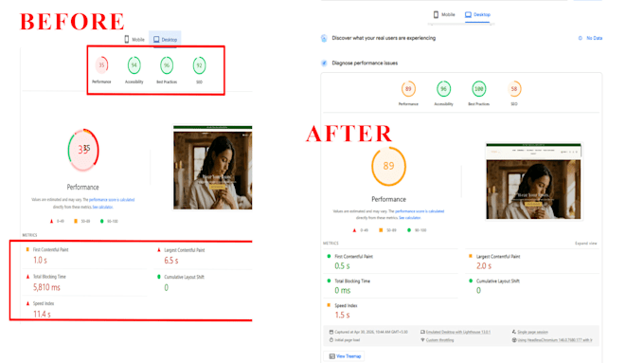Click First Contentful Paint 1.0 s in the Before report

[85, 255]
